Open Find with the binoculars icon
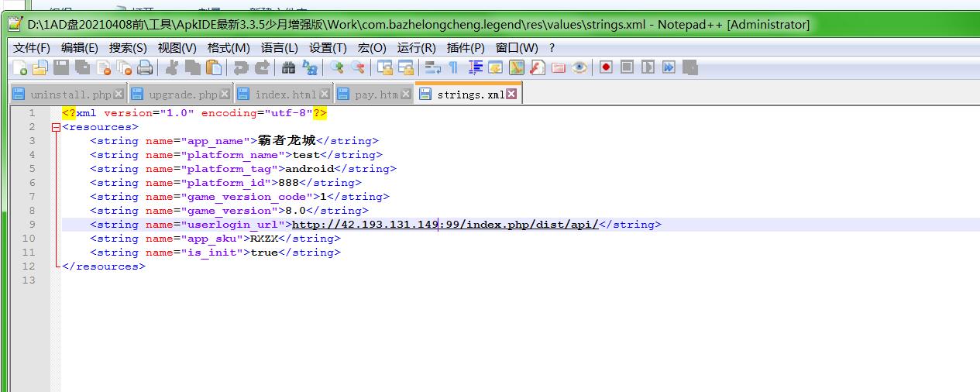 (x=288, y=68)
